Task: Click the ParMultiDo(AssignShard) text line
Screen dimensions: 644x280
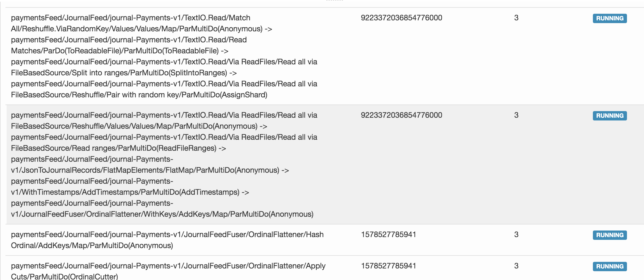Action: pyautogui.click(x=139, y=95)
